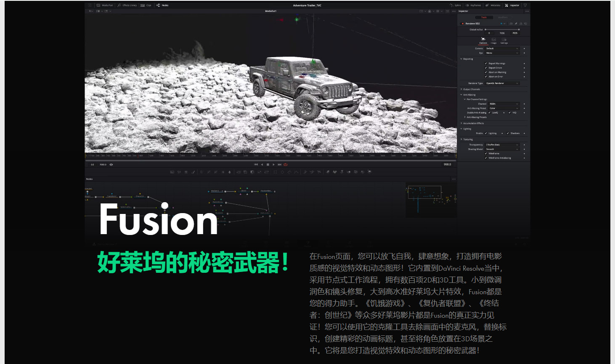Open Inspector panel options menu (three dots)
The height and width of the screenshot is (364, 615).
pyautogui.click(x=527, y=11)
